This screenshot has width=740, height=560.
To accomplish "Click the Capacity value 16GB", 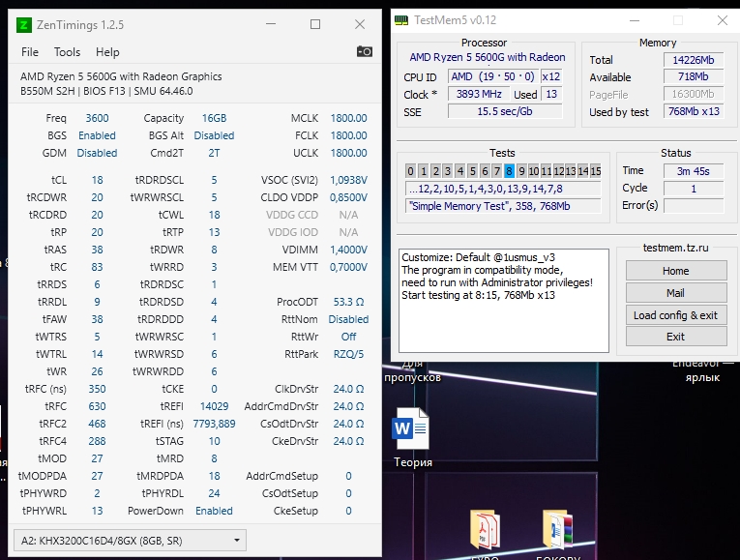I will coord(214,118).
